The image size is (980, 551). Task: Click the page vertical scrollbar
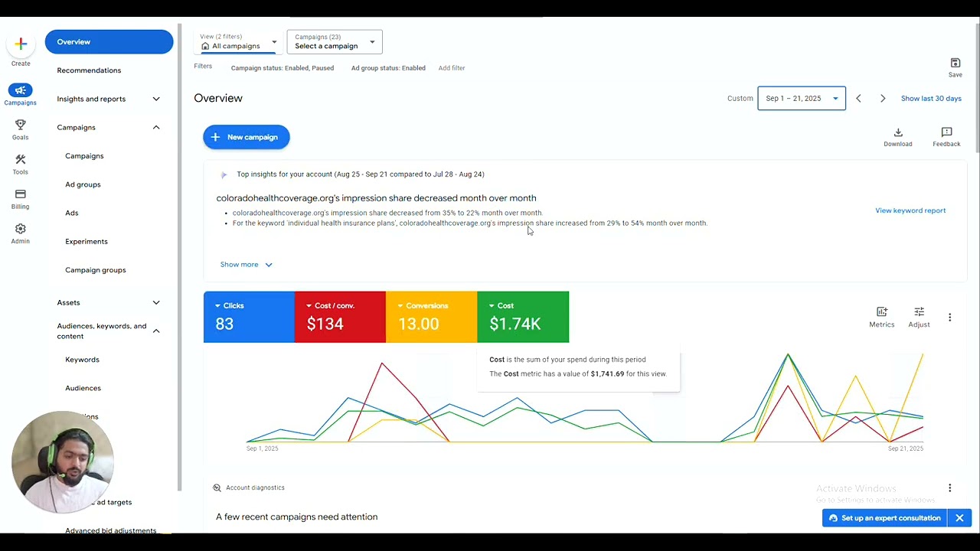click(977, 88)
